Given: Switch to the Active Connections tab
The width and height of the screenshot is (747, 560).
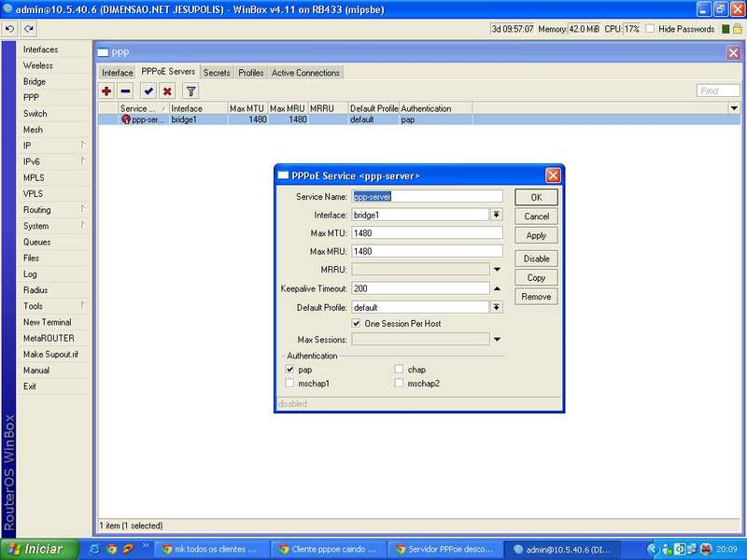Looking at the screenshot, I should (x=305, y=73).
